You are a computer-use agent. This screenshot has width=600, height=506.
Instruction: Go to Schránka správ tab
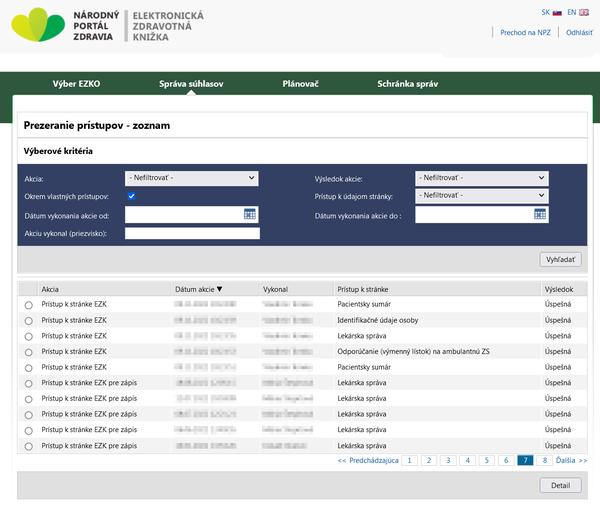coord(407,84)
